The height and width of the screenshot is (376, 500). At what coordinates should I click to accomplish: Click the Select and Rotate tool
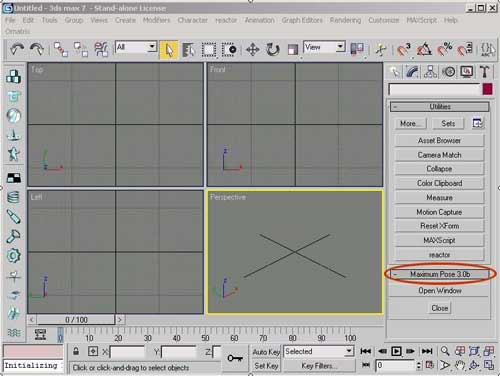(x=272, y=50)
